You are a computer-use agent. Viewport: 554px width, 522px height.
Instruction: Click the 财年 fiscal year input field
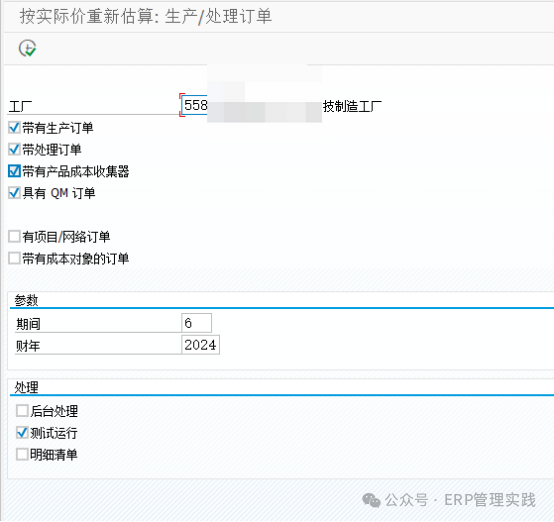point(200,345)
